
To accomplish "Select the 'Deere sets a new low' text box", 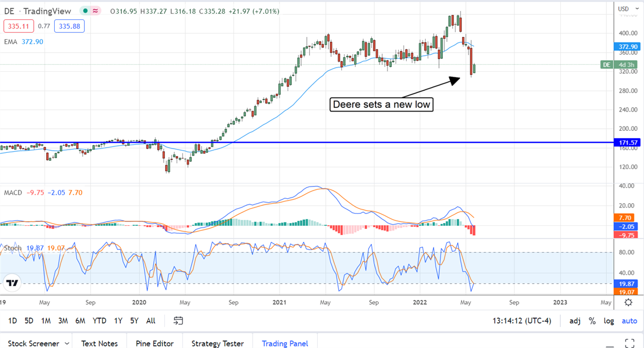I will 382,105.
